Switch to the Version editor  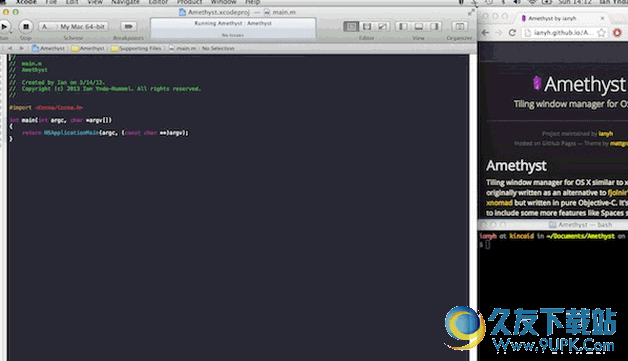[382, 27]
